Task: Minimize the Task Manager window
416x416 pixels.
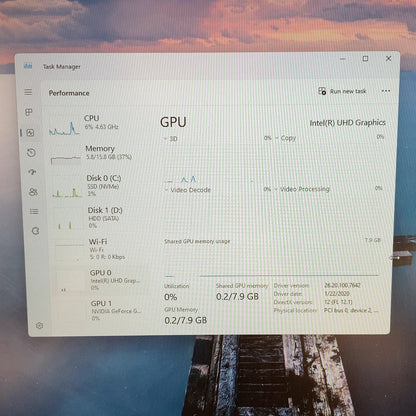Action: pos(343,59)
